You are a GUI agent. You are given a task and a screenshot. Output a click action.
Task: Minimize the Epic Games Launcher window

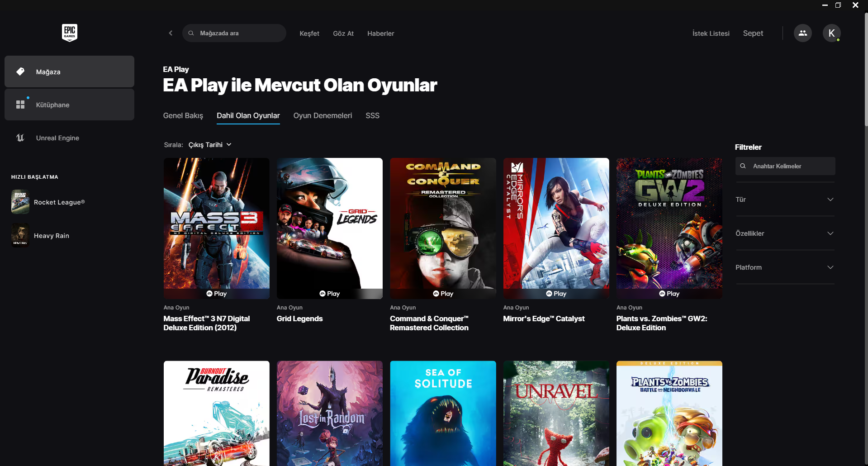(x=825, y=5)
